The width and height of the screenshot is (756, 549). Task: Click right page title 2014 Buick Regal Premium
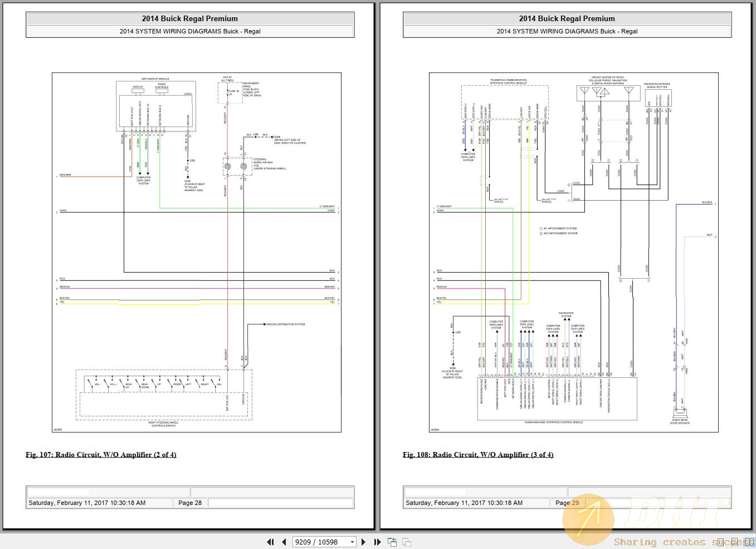tap(567, 18)
